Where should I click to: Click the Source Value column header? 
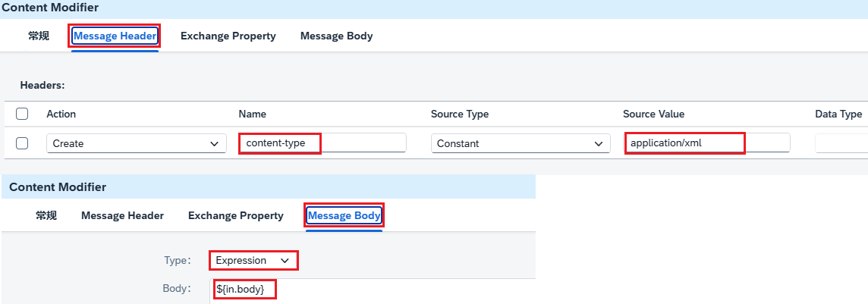coord(654,114)
